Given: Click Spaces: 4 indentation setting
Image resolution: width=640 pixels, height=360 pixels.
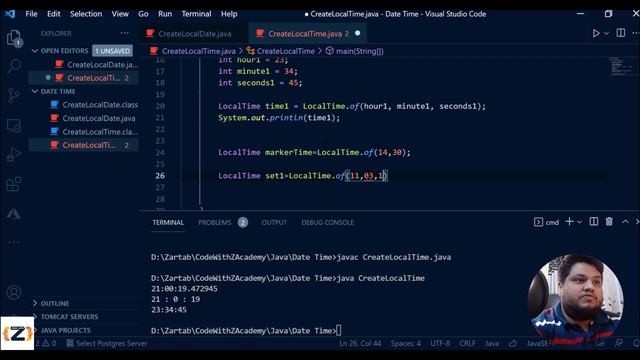Looking at the screenshot, I should pyautogui.click(x=405, y=344).
